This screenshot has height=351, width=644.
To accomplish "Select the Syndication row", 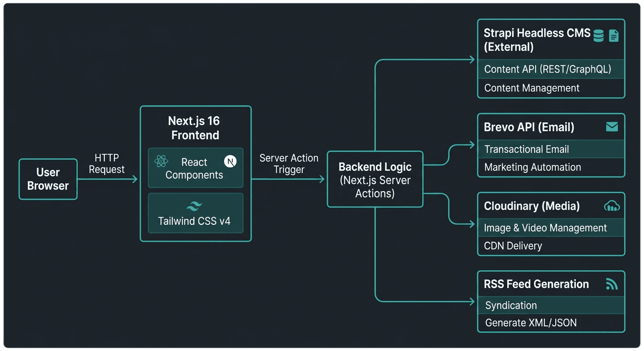I will [551, 305].
